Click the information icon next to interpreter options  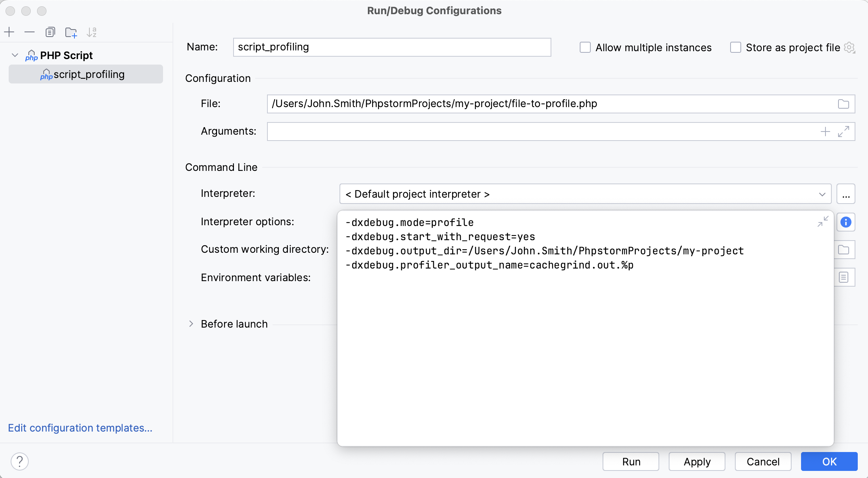point(846,222)
